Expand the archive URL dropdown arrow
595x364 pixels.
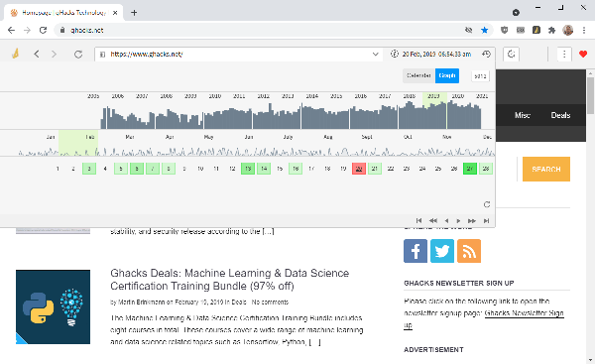click(x=375, y=55)
